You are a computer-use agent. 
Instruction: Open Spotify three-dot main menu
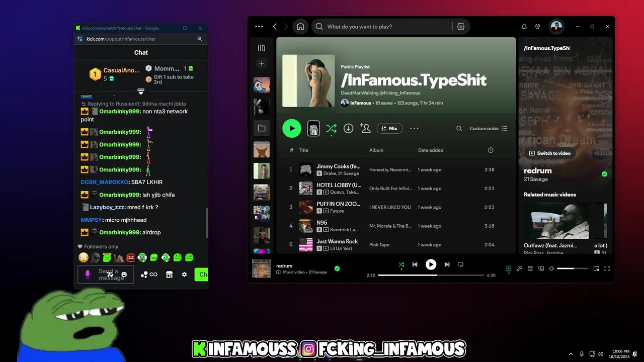pos(259,27)
